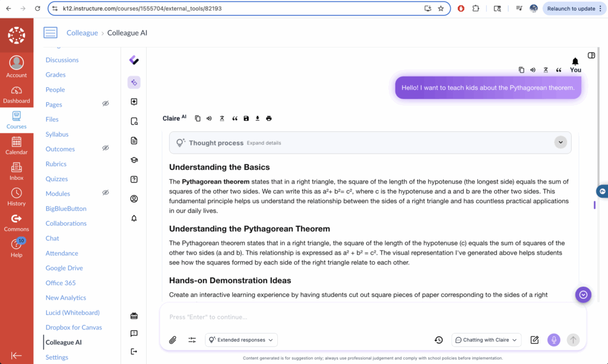Toggle the side panel layout icon

[x=591, y=55]
